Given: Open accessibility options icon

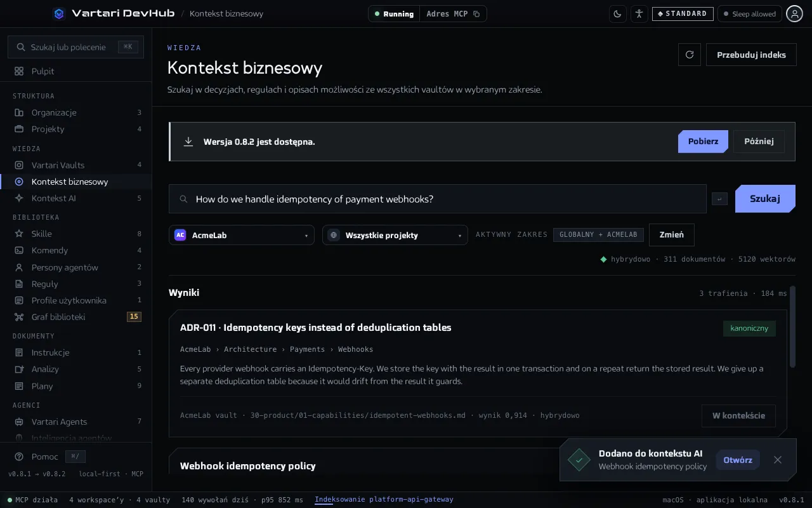Looking at the screenshot, I should pyautogui.click(x=639, y=13).
